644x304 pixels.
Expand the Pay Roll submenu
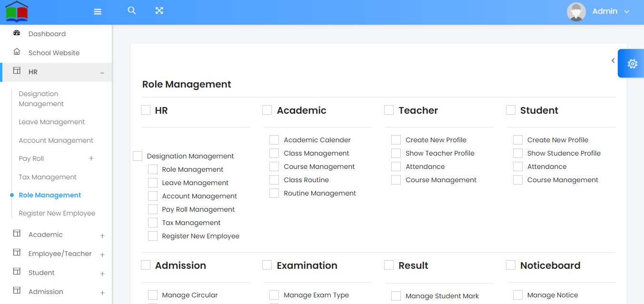pos(91,158)
